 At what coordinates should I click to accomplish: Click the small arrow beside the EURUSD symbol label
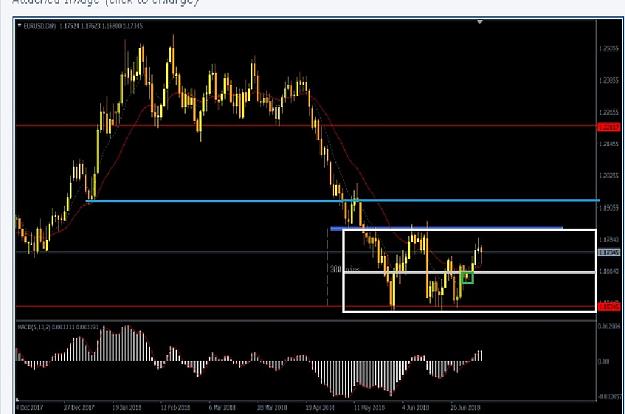point(19,26)
